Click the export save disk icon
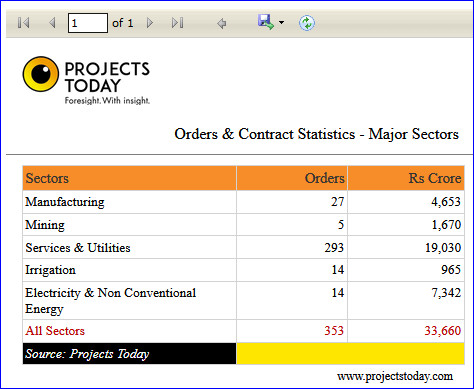Viewport: 474px width, 389px height. tap(266, 22)
